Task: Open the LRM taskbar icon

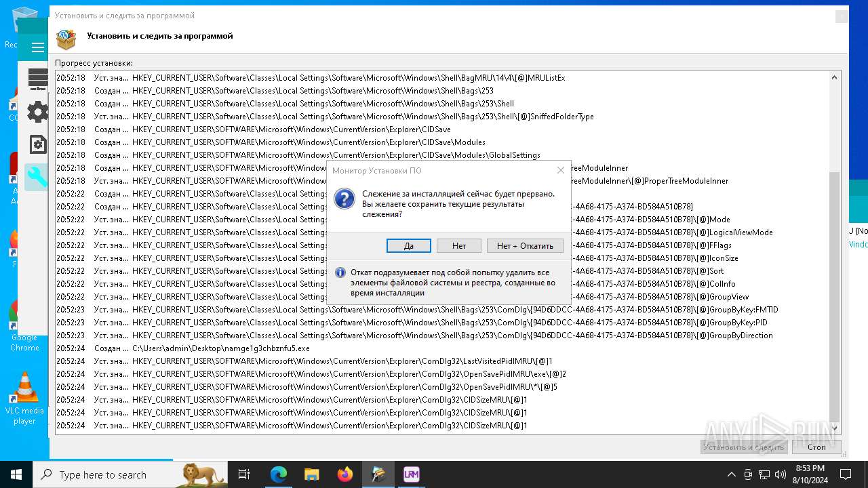Action: (411, 474)
